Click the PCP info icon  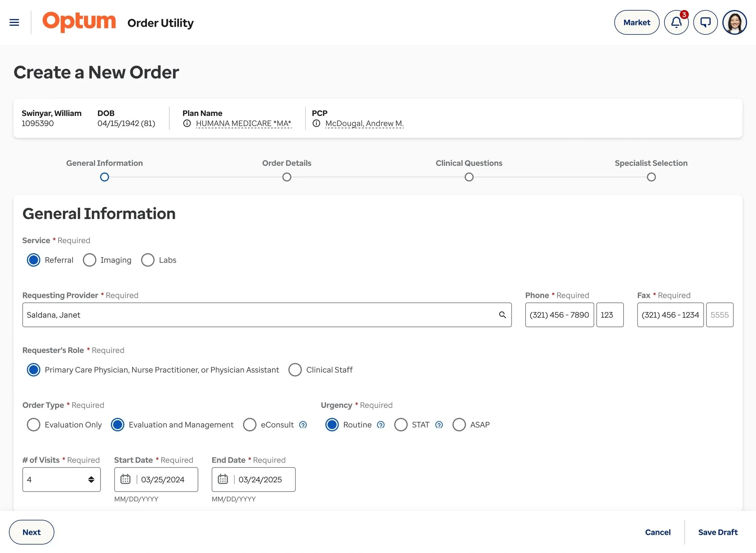316,123
